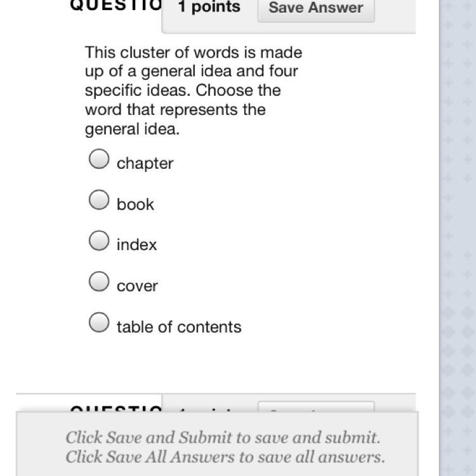This screenshot has height=476, width=476.
Task: Select the table of contents radio button
Action: (x=99, y=323)
